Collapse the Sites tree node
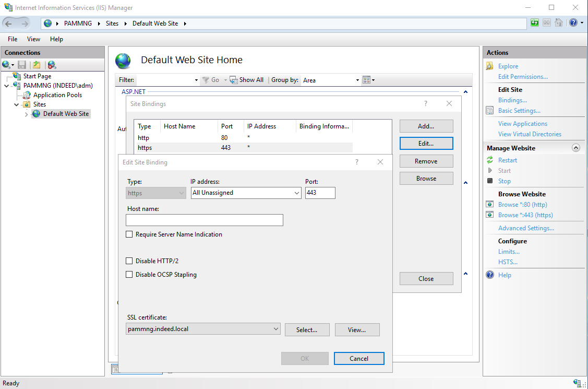Screen dimensions: 588x389 pyautogui.click(x=17, y=104)
